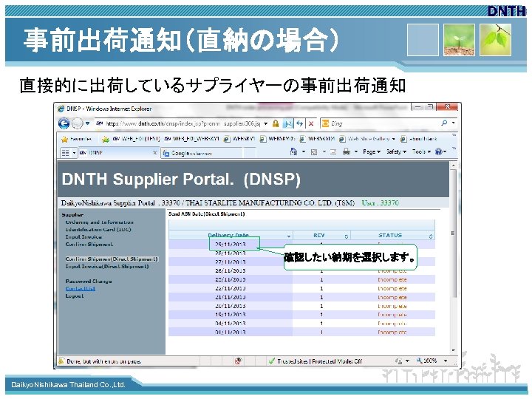
Task: Click the Home toolbar icon
Action: (293, 151)
